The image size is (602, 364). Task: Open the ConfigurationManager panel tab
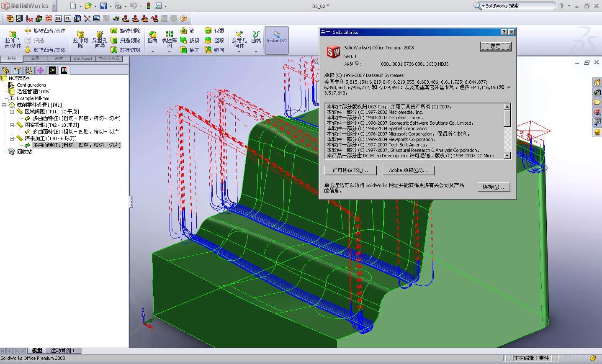point(29,70)
